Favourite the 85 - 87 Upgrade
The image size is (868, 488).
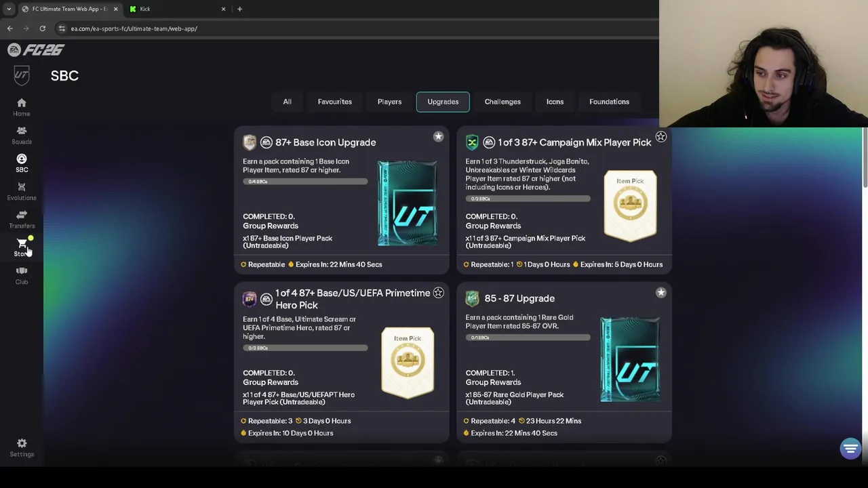pos(660,293)
